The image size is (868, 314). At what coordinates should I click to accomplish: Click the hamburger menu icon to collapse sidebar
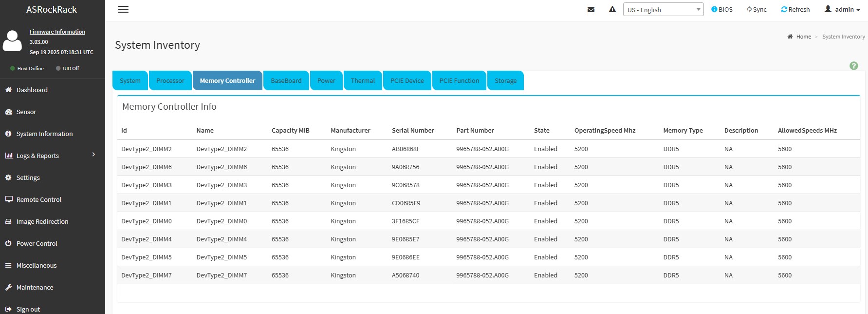click(x=123, y=10)
